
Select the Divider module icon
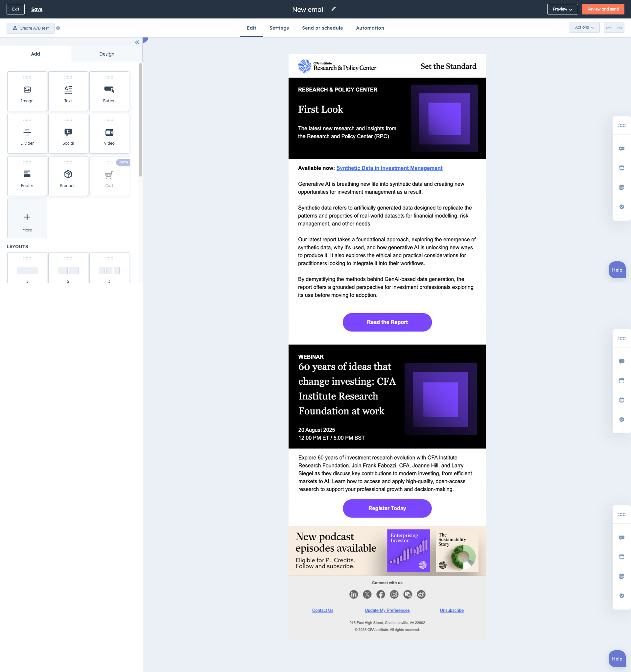coord(27,132)
